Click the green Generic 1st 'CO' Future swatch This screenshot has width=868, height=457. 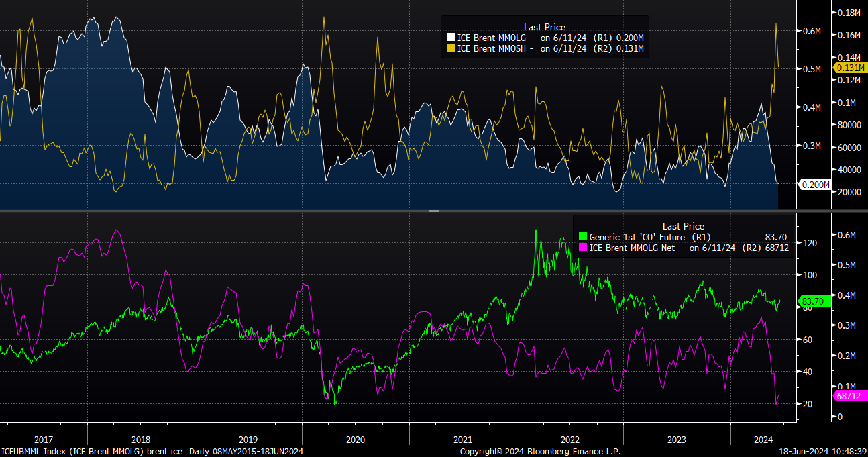pos(582,236)
